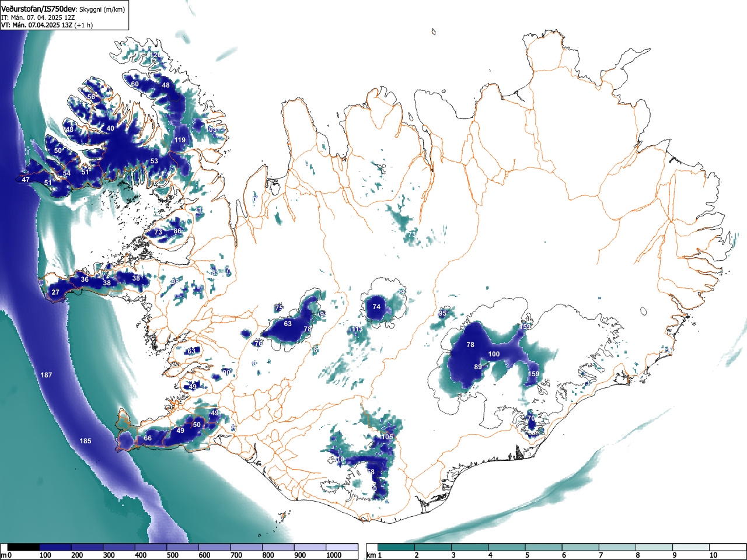
Task: Click the 187 visibility value over the ocean
Action: [x=46, y=375]
